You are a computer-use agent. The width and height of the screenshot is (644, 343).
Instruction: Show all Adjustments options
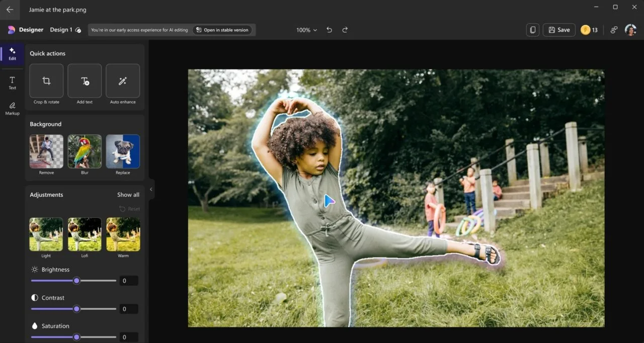[128, 195]
